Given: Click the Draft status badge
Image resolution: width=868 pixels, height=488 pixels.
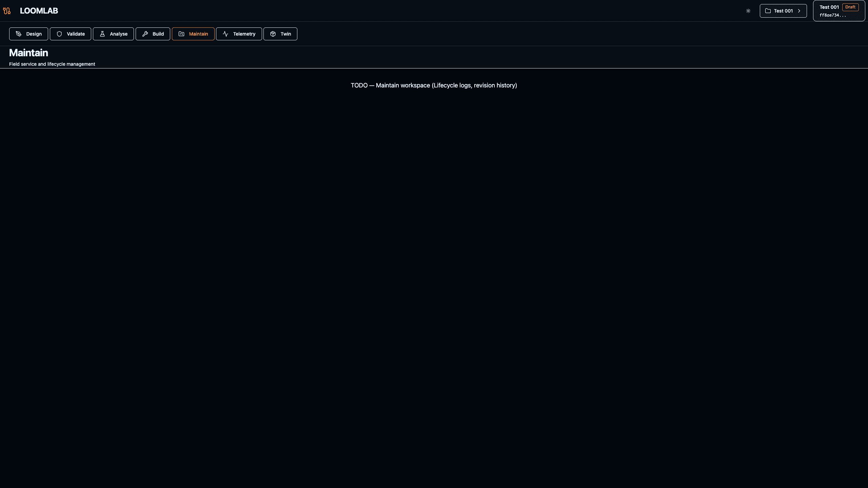Looking at the screenshot, I should (x=851, y=7).
